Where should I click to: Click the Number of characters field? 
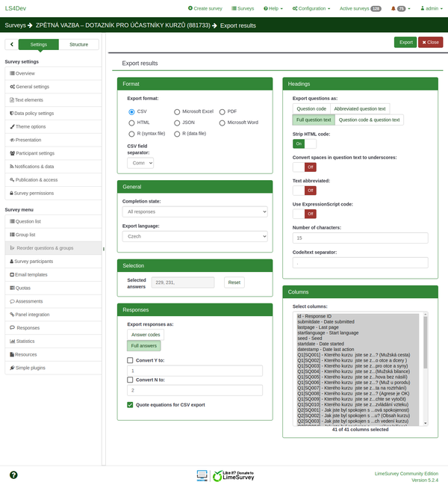360,238
